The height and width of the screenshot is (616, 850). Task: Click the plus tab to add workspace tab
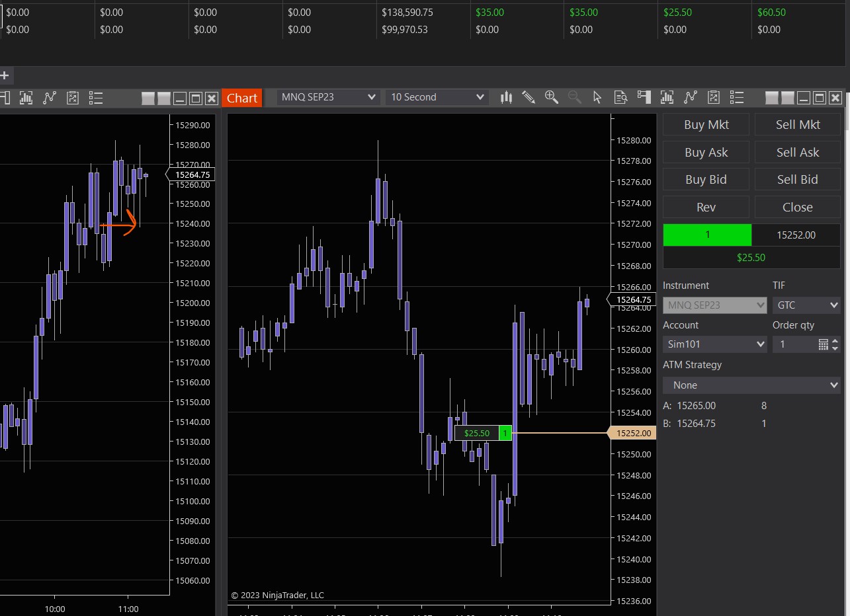[x=5, y=75]
